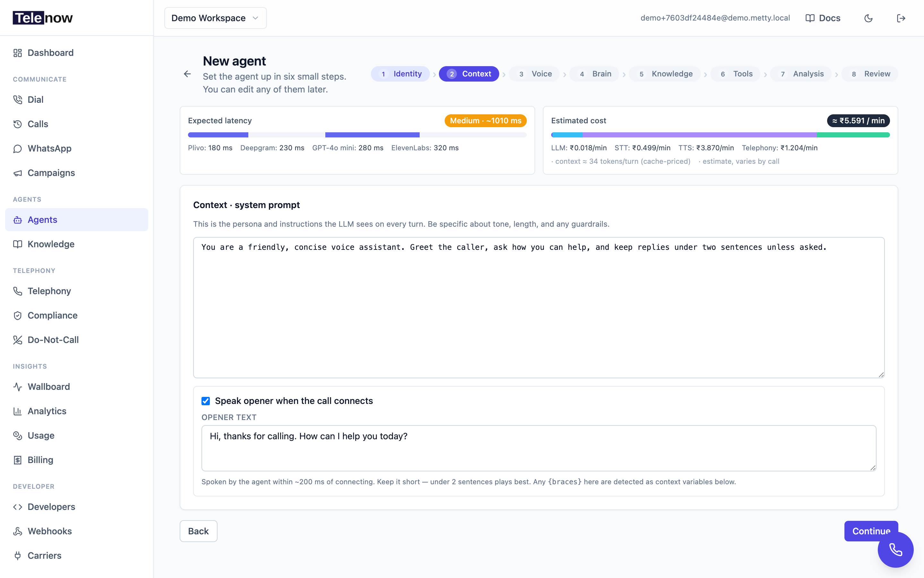This screenshot has height=578, width=924.
Task: Click the ₹5.591 / min cost badge
Action: coord(858,121)
